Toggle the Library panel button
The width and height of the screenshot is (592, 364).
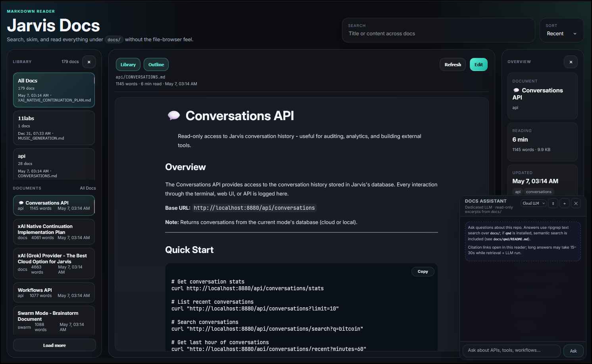(x=128, y=65)
